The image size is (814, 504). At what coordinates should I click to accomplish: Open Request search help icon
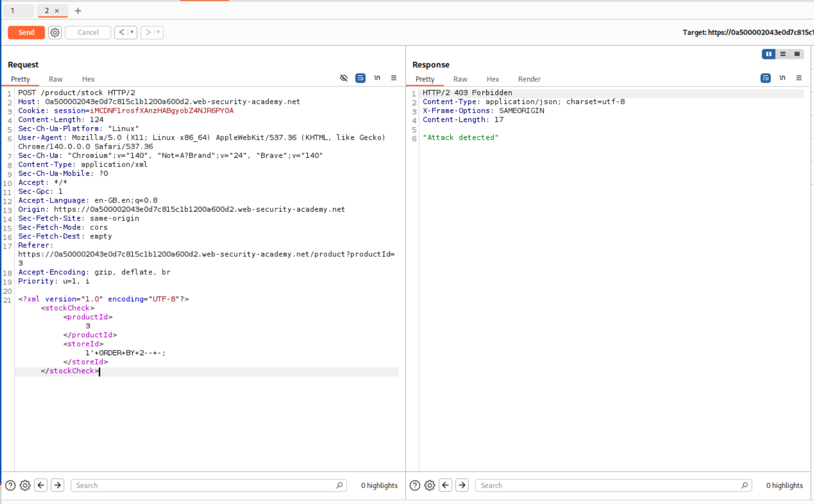[x=10, y=486]
